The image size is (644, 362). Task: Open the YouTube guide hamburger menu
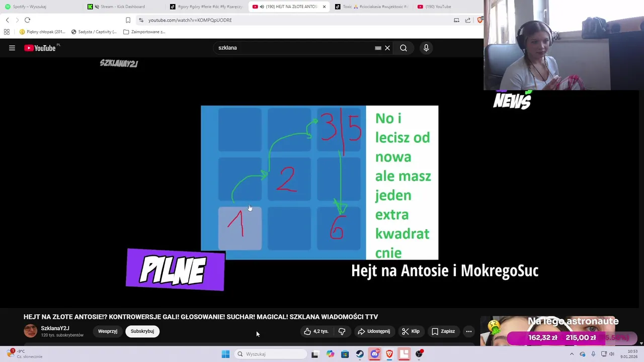point(12,48)
